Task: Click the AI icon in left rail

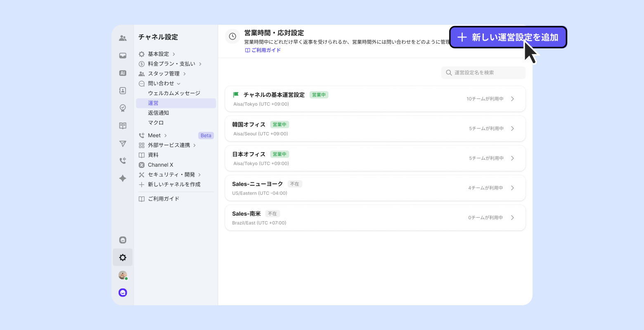Action: (123, 73)
